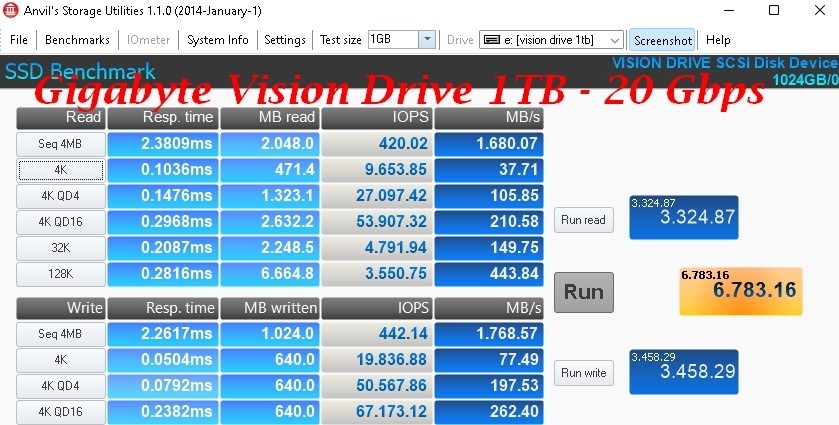
Task: Click the 2.632.2 MB read value
Action: coord(270,222)
